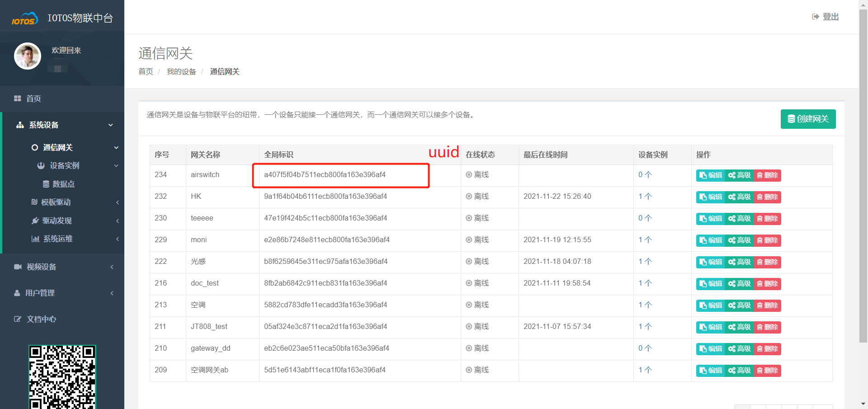Viewport: 868px width, 409px height.
Task: Expand the 视频设备 menu arrow
Action: click(112, 267)
